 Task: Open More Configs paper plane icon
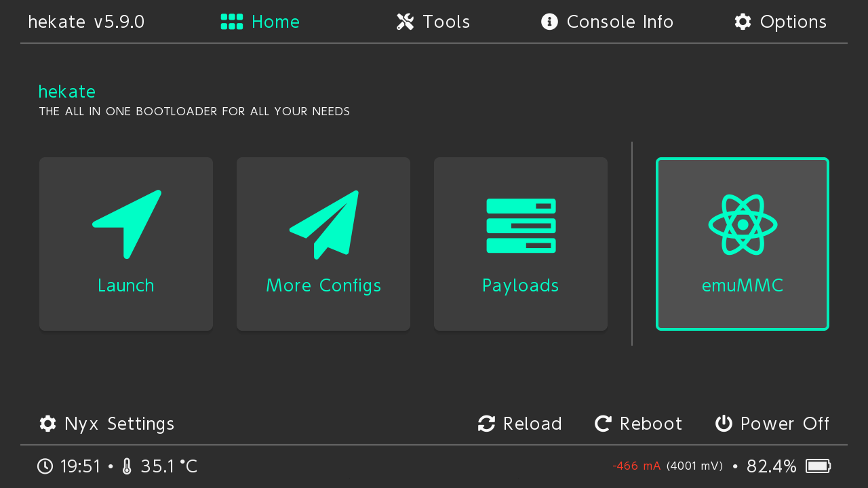[323, 224]
